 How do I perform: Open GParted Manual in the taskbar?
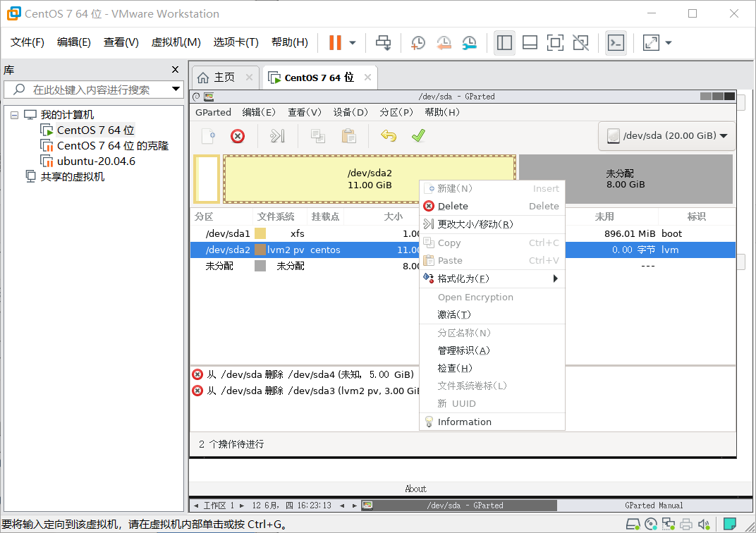pos(654,506)
